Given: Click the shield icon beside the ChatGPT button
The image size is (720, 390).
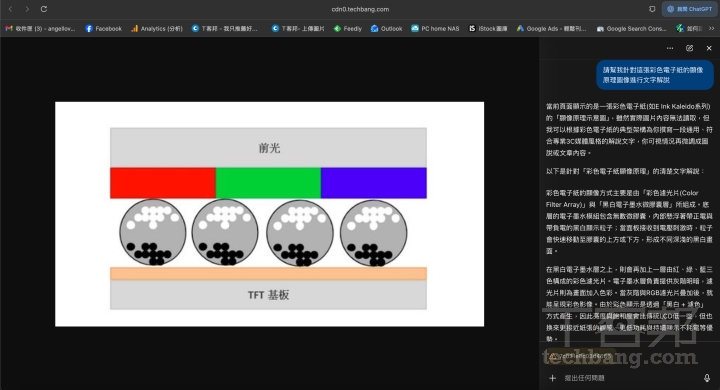Looking at the screenshot, I should pos(652,9).
